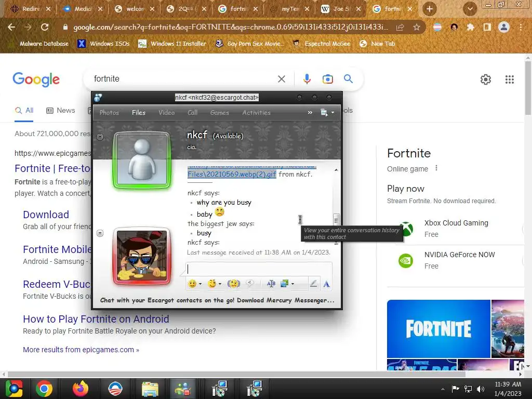Click the page horizontal scrollbar
Image resolution: width=532 pixels, height=399 pixels.
(236, 374)
